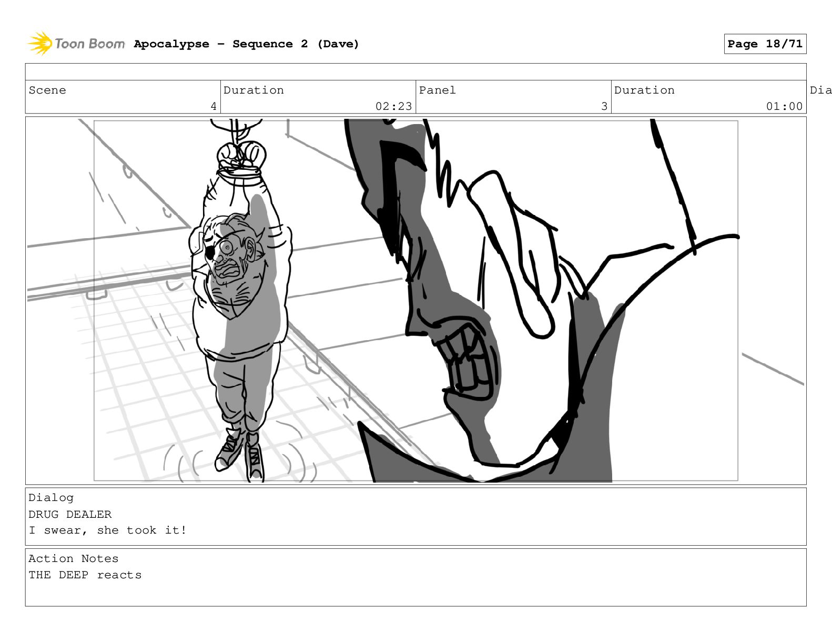Click the 'Panel' header label
This screenshot has width=832, height=644.
coord(437,90)
